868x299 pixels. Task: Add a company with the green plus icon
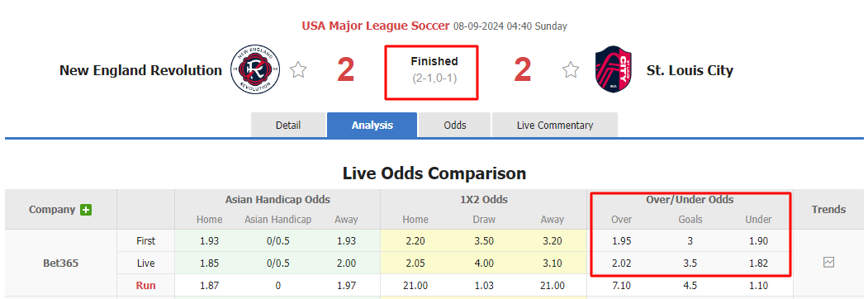85,210
